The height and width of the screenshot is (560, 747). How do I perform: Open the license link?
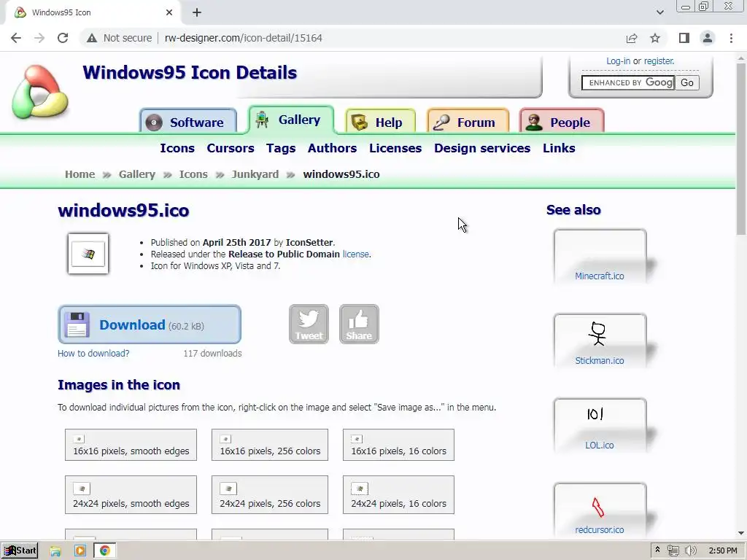[355, 254]
